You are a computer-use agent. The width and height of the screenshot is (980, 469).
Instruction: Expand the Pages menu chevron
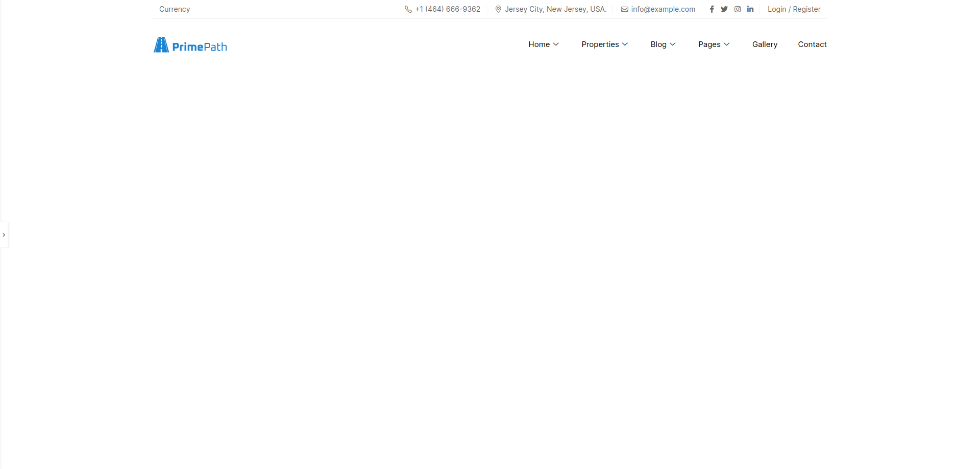pyautogui.click(x=726, y=44)
